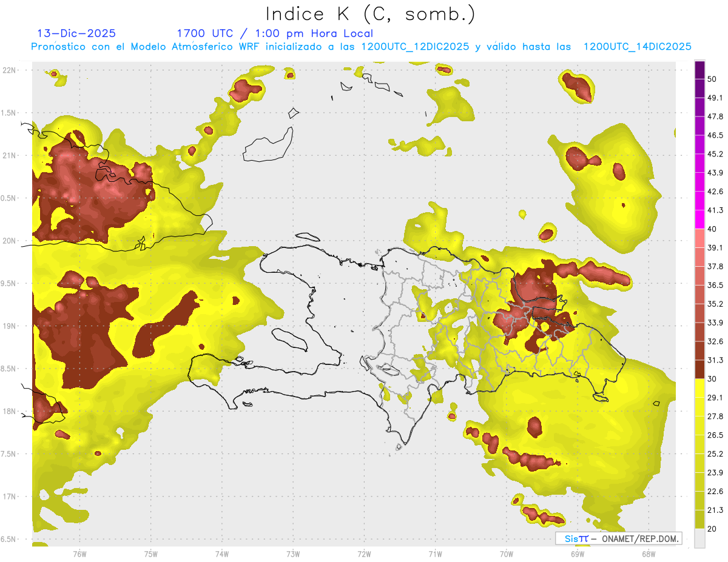Viewport: 728px width, 562px height.
Task: Click the color scale value 22.6
Action: [715, 492]
